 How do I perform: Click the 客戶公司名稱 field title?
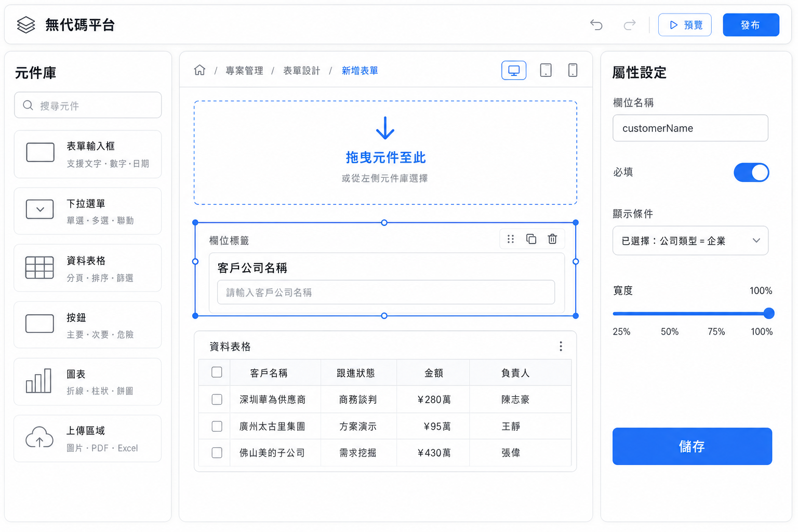252,268
